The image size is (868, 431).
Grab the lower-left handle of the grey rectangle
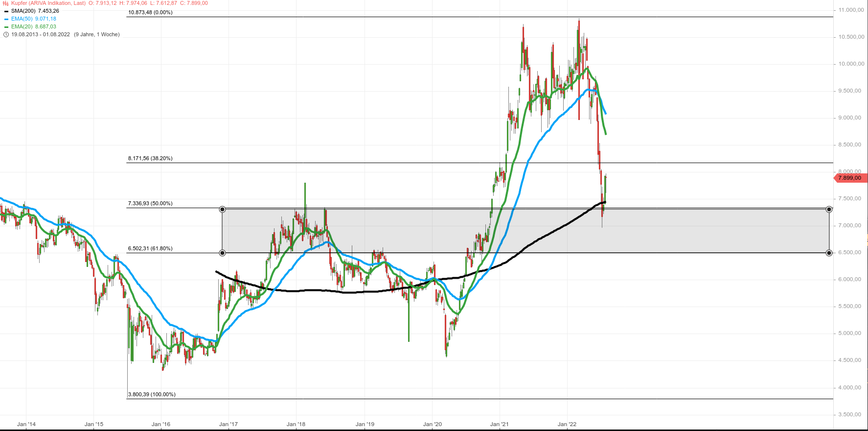tap(223, 253)
